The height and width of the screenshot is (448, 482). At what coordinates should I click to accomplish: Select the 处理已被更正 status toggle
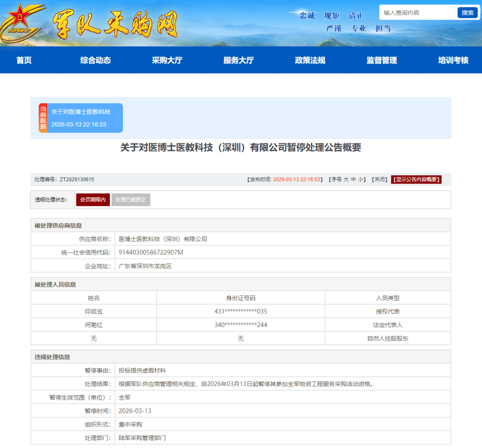click(131, 200)
